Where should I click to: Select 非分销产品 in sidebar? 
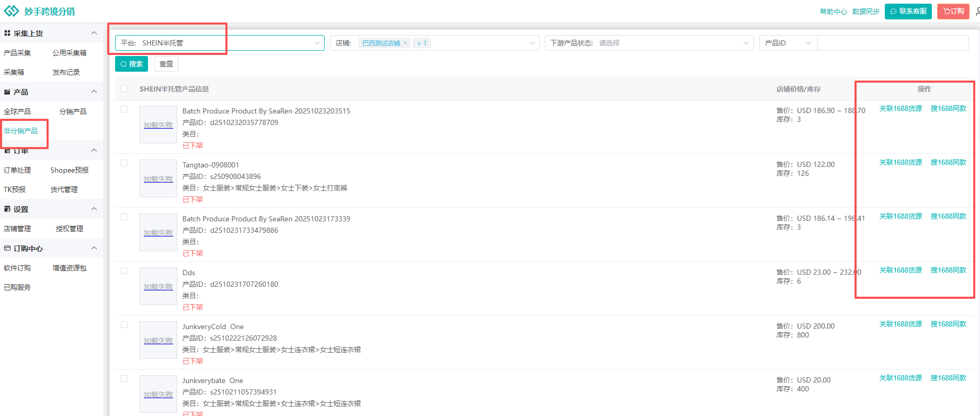point(21,131)
